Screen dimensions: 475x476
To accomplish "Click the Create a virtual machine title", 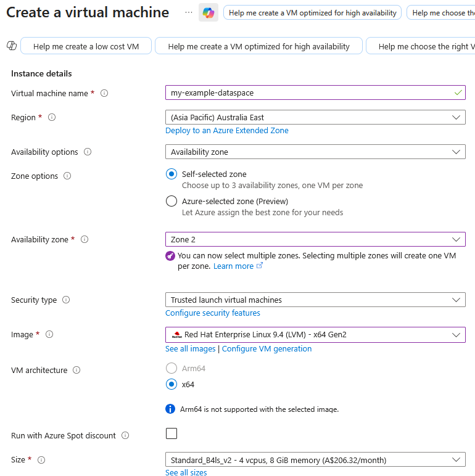I will click(88, 12).
